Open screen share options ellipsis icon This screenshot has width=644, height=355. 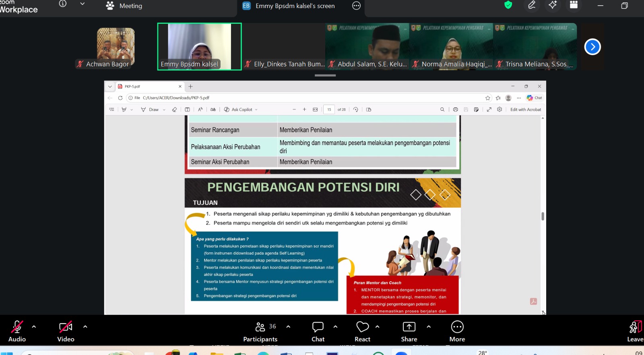[x=356, y=6]
